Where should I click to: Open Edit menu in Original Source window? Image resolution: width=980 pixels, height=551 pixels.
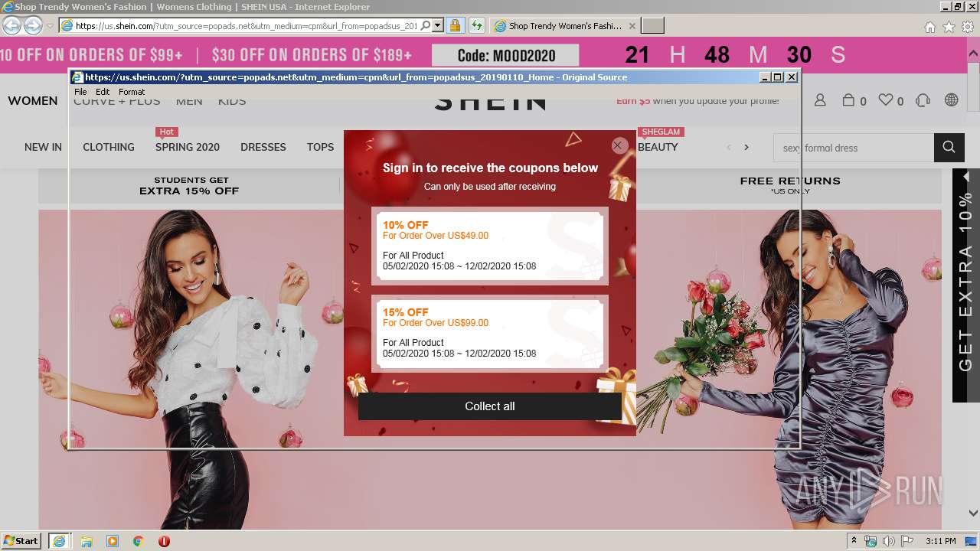click(103, 92)
